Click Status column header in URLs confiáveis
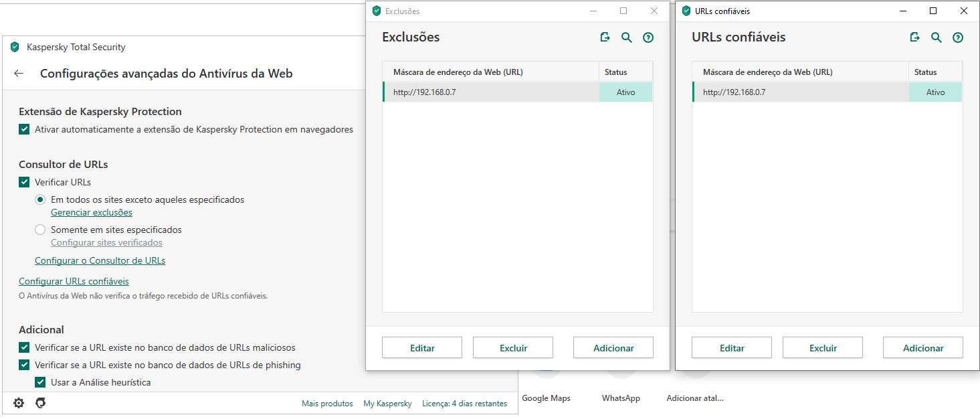 pyautogui.click(x=935, y=72)
